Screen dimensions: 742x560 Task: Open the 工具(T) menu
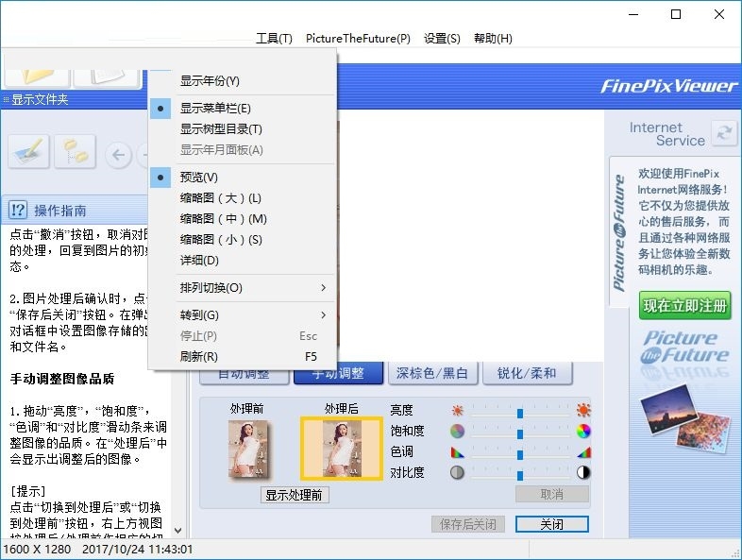(274, 39)
